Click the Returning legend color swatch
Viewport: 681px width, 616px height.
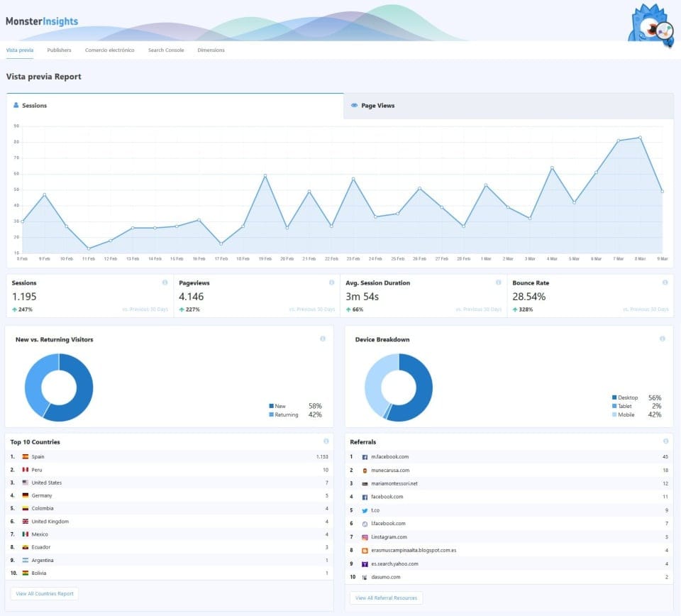pos(272,414)
